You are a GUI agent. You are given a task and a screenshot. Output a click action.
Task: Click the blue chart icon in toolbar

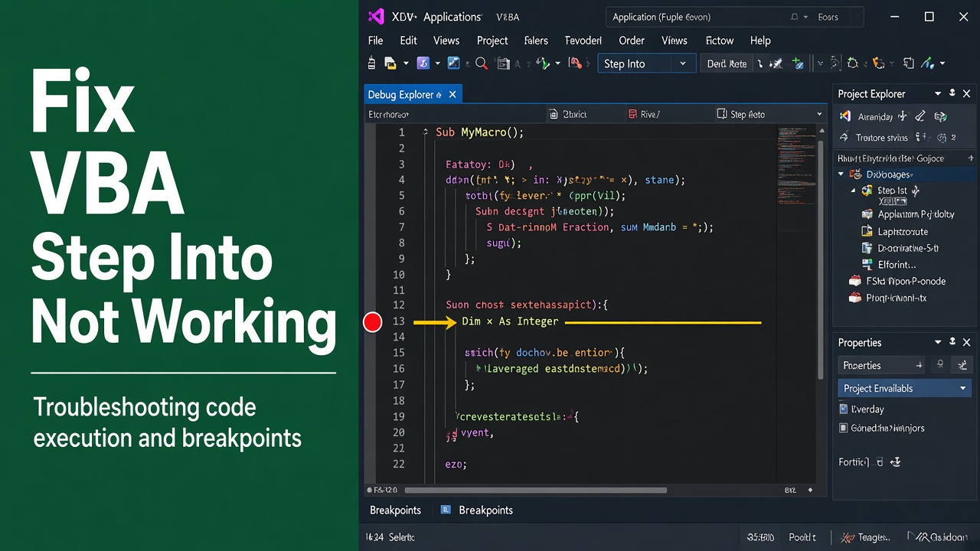(x=453, y=64)
